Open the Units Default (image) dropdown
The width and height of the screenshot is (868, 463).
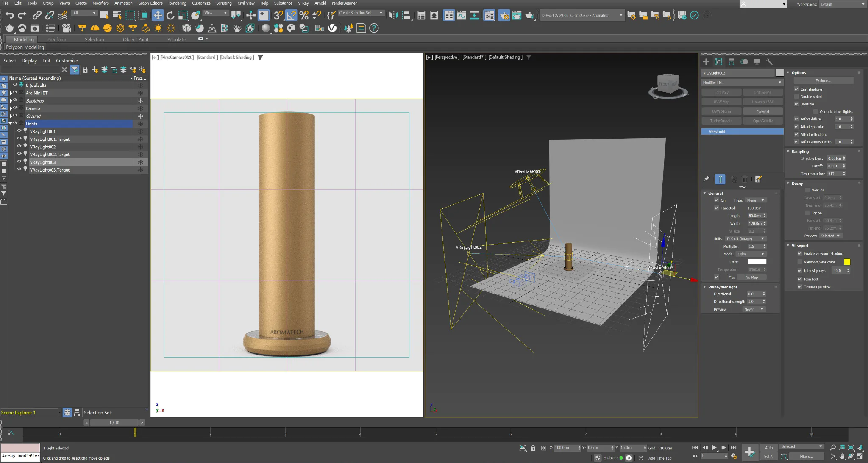(746, 239)
